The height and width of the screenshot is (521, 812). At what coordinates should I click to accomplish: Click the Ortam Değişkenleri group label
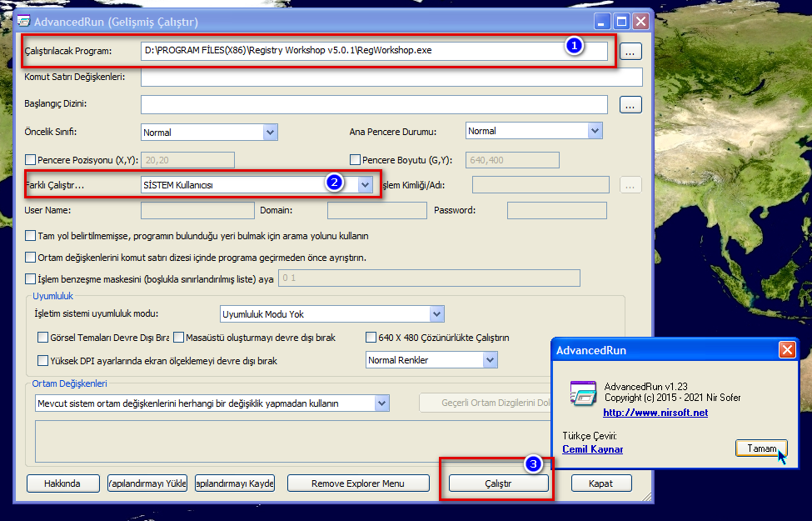[x=69, y=383]
